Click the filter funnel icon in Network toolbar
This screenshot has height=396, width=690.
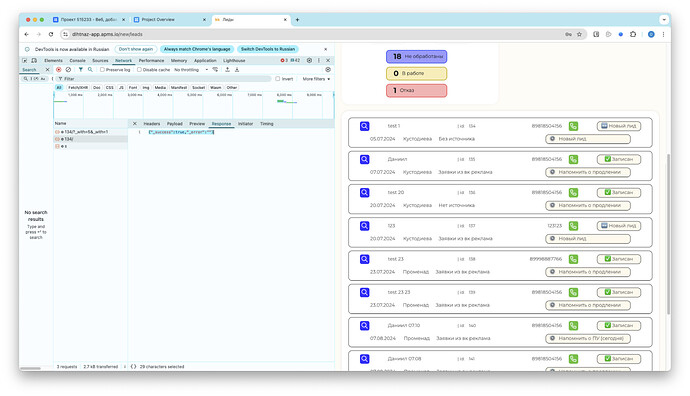pos(81,70)
